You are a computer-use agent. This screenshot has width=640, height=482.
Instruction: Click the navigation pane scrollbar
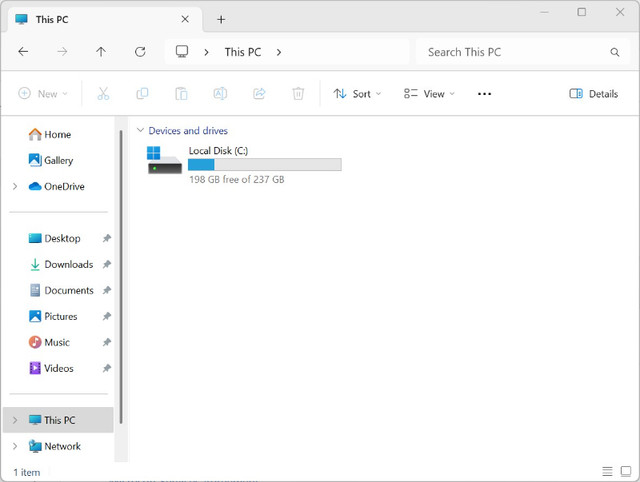pos(121,278)
